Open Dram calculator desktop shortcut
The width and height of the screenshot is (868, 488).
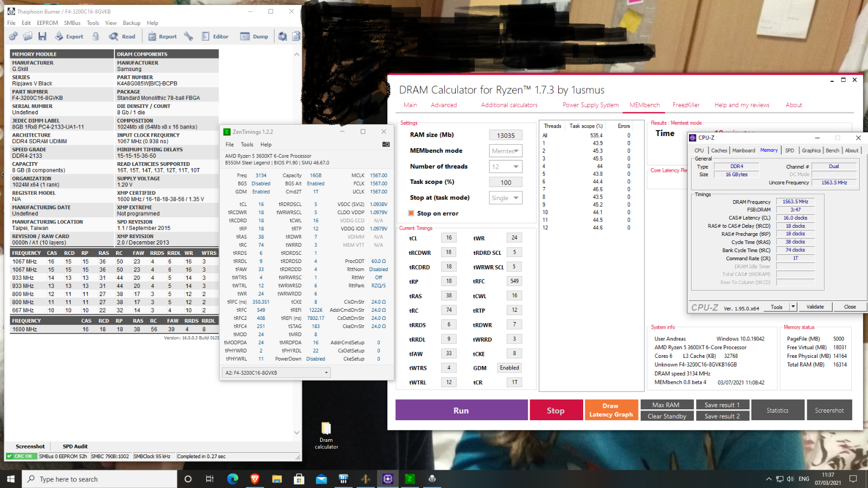(x=326, y=435)
